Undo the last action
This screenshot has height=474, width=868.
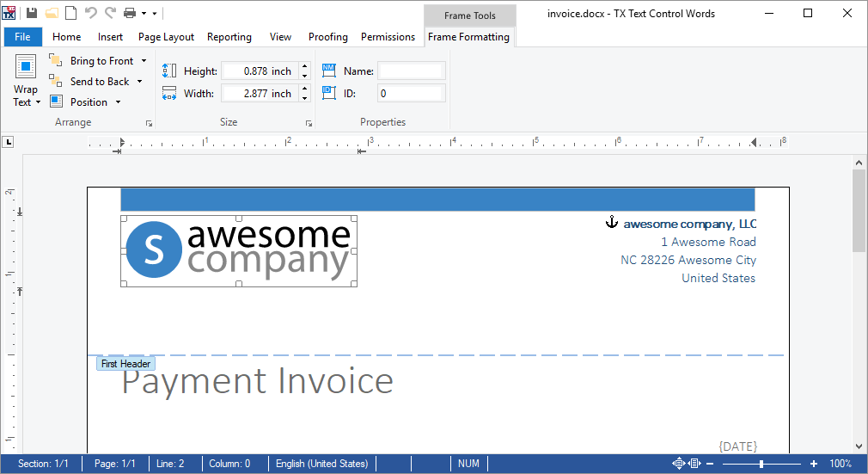point(91,13)
